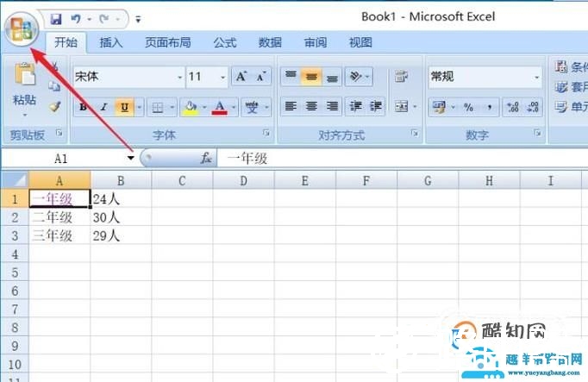This screenshot has height=382, width=588.
Task: Select cell A3 containing 三年级
Action: (x=59, y=235)
